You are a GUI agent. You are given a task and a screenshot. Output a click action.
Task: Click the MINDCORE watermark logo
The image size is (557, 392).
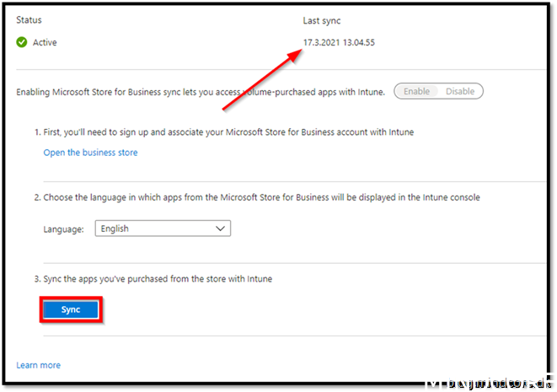[489, 384]
